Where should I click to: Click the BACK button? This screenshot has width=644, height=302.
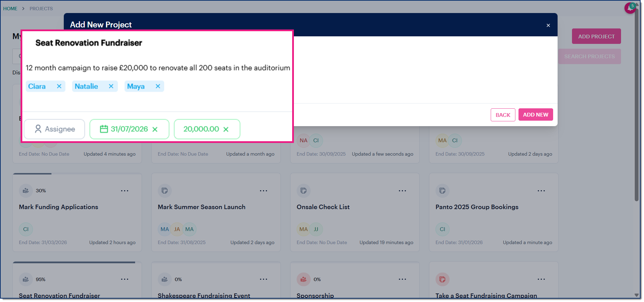point(503,115)
